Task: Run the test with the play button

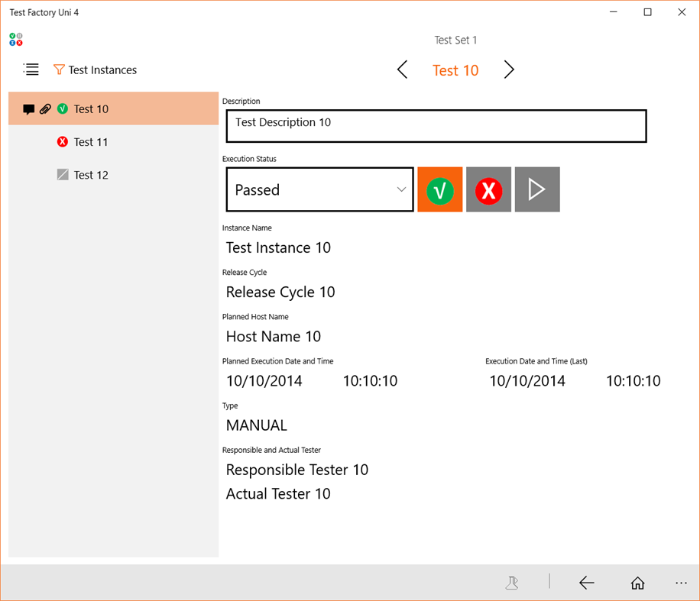Action: click(537, 189)
